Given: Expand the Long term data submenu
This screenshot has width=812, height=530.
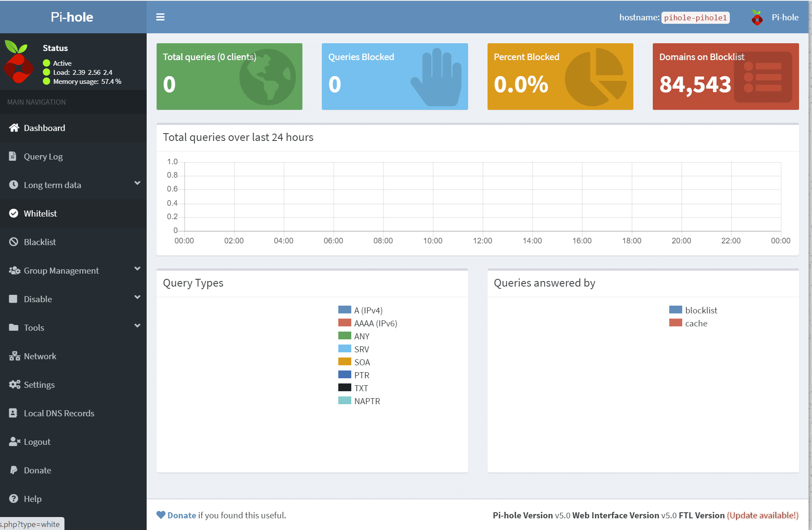Looking at the screenshot, I should pos(137,184).
